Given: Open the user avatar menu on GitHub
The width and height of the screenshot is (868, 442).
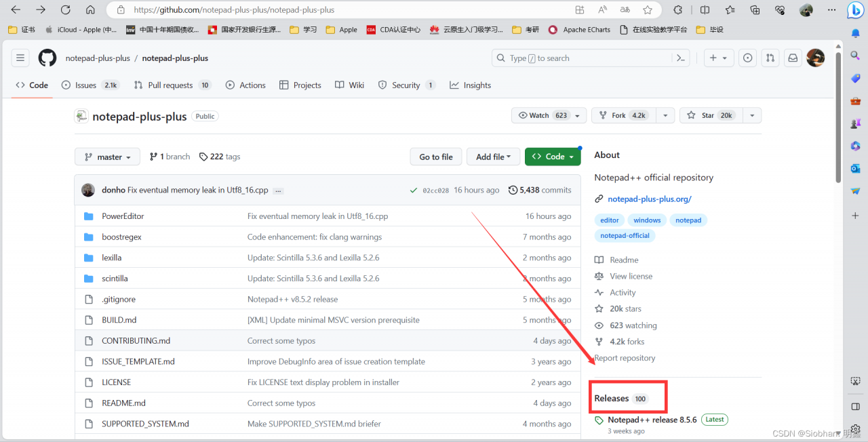Looking at the screenshot, I should [x=815, y=58].
